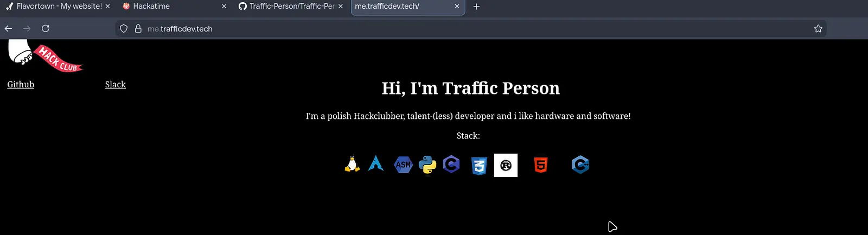Click the Hack Club flag logo
The image size is (868, 235).
pyautogui.click(x=45, y=55)
